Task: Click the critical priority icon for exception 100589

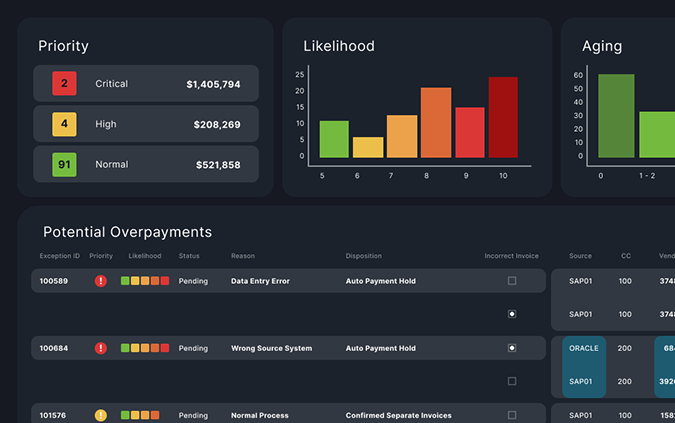Action: pos(100,281)
